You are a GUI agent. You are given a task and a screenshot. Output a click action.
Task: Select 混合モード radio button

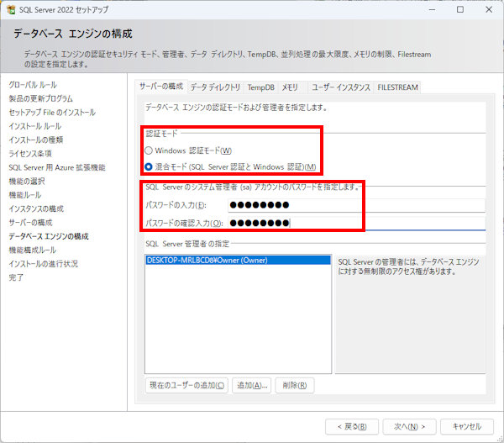pyautogui.click(x=149, y=167)
